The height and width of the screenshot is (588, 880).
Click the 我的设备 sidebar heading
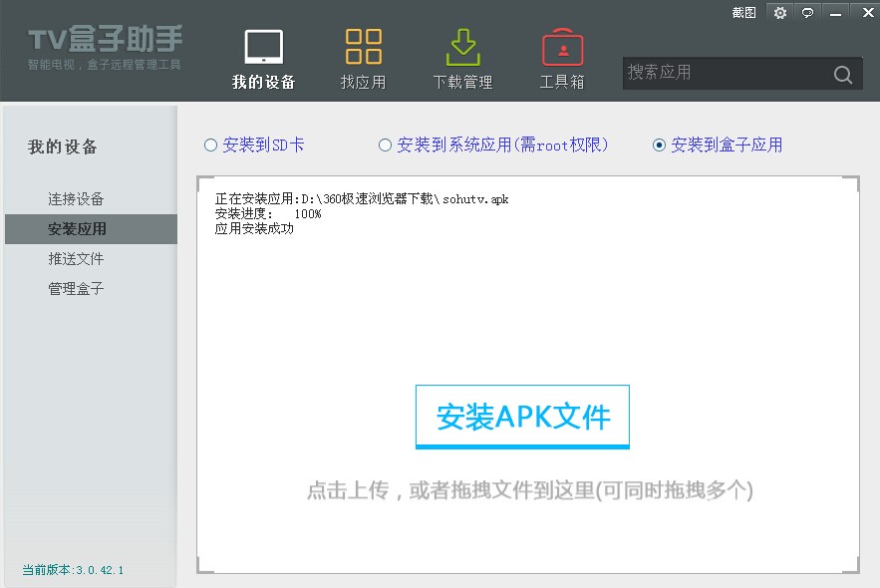pos(63,147)
